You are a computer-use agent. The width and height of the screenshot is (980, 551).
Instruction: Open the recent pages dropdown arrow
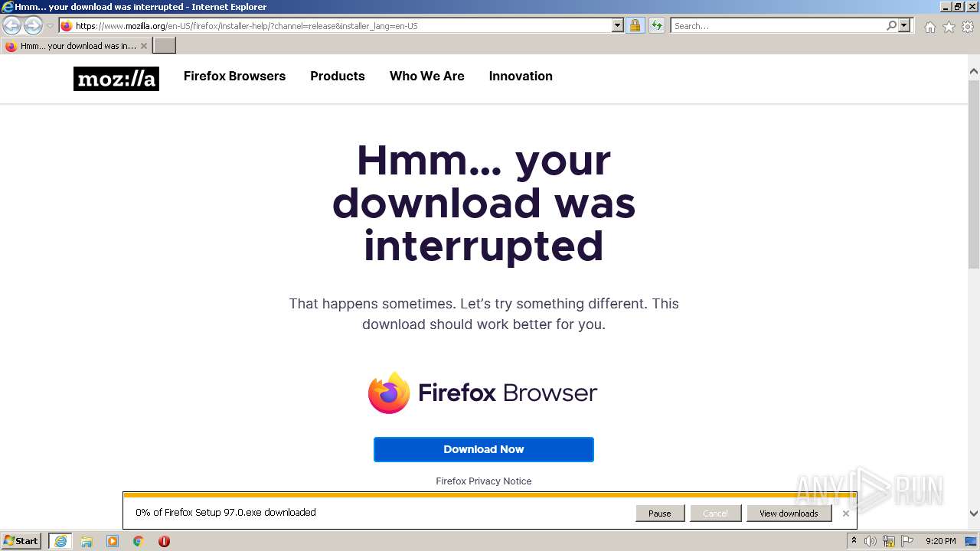click(x=50, y=26)
